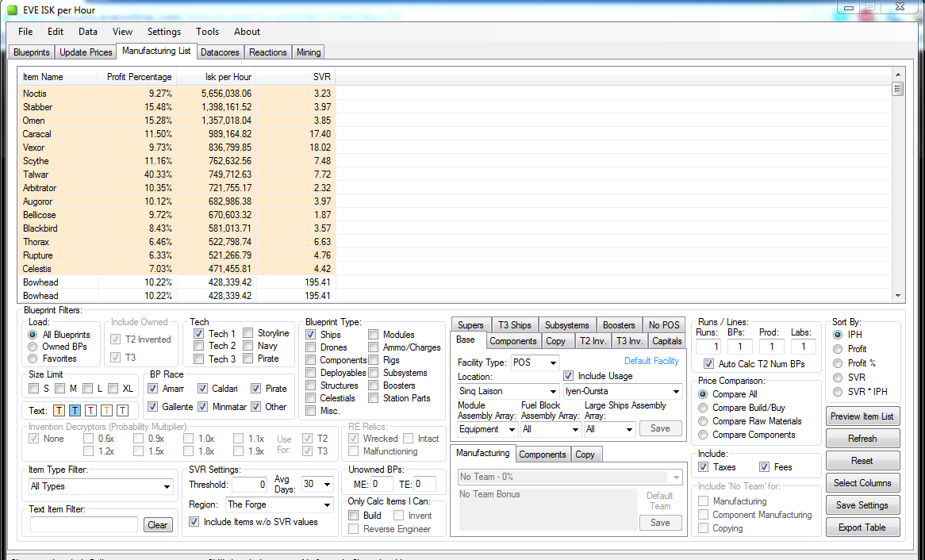Viewport: 925px width, 560px height.
Task: Open the Avg Days dropdown
Action: point(317,485)
